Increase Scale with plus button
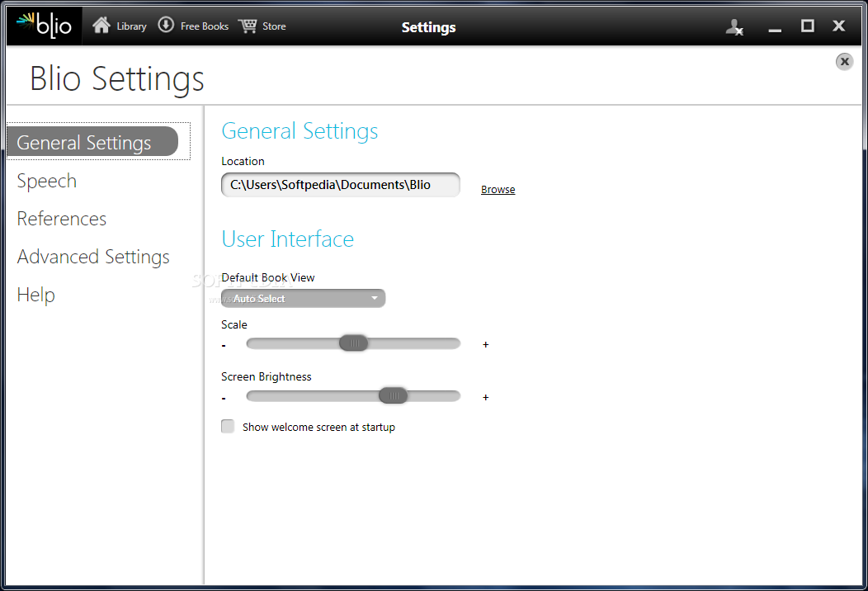 tap(485, 344)
